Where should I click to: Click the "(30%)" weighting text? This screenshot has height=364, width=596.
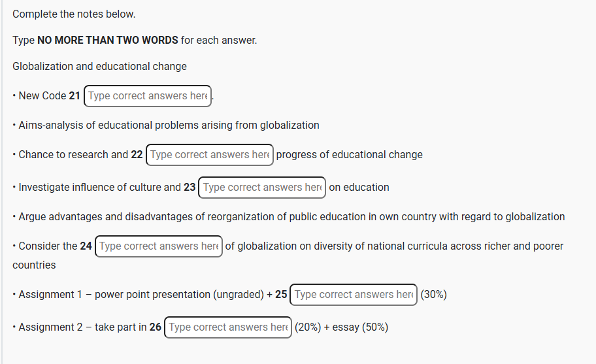point(433,295)
